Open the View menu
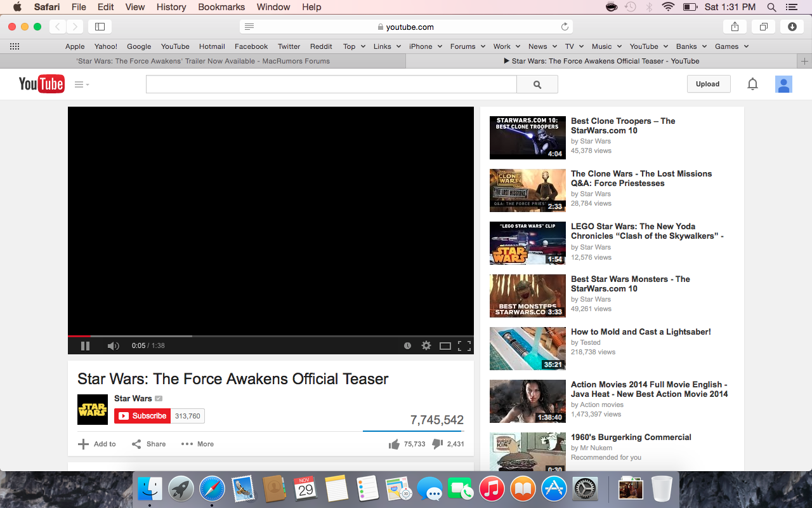The height and width of the screenshot is (508, 812). (x=135, y=7)
